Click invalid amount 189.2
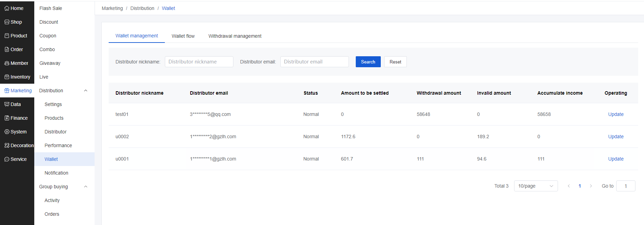644x225 pixels. point(483,137)
